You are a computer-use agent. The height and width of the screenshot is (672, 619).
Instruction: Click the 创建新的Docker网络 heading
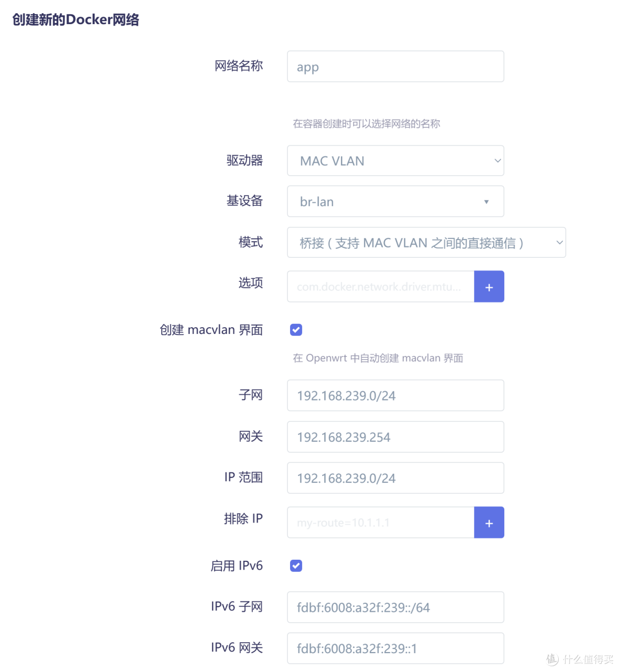tap(75, 19)
